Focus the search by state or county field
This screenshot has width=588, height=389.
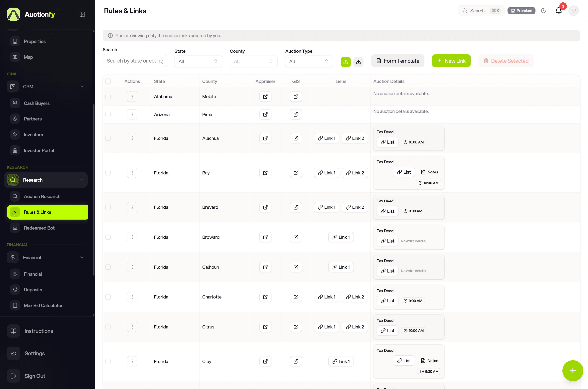point(135,61)
